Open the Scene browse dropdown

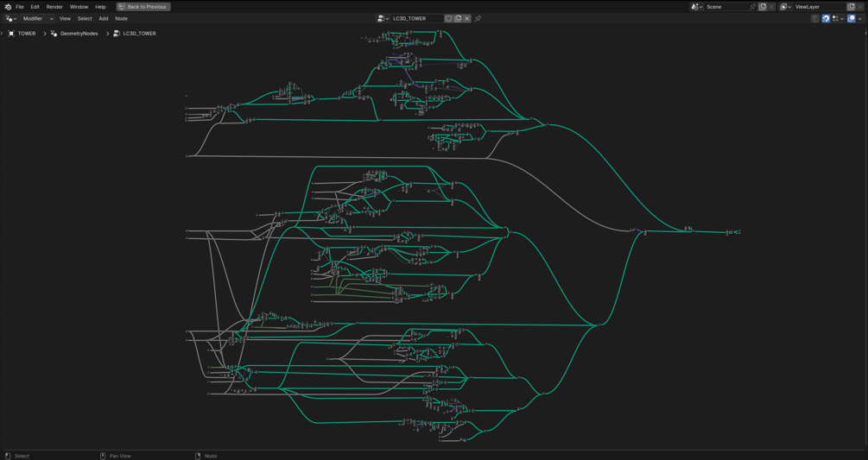tap(696, 7)
